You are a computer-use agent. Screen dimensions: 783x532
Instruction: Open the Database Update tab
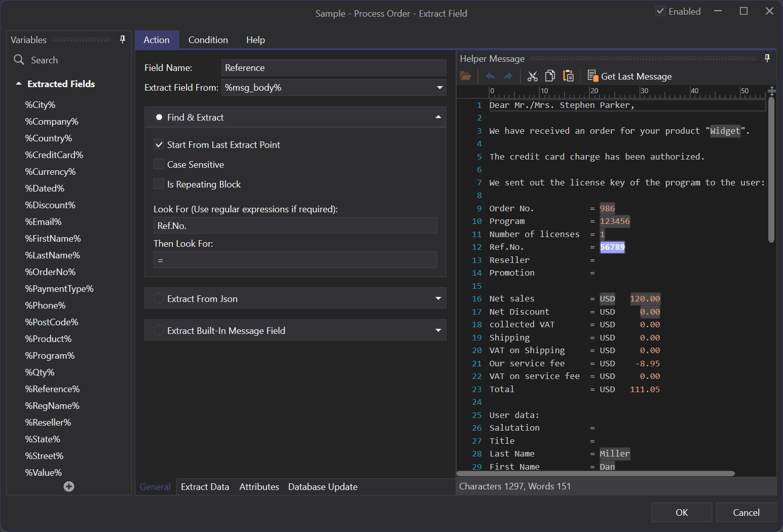323,486
